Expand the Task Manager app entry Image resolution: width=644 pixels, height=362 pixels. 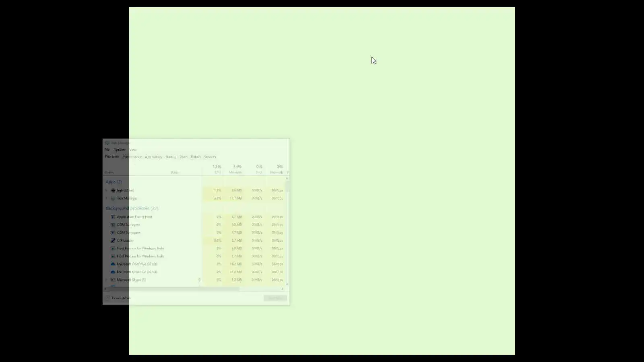tap(107, 198)
